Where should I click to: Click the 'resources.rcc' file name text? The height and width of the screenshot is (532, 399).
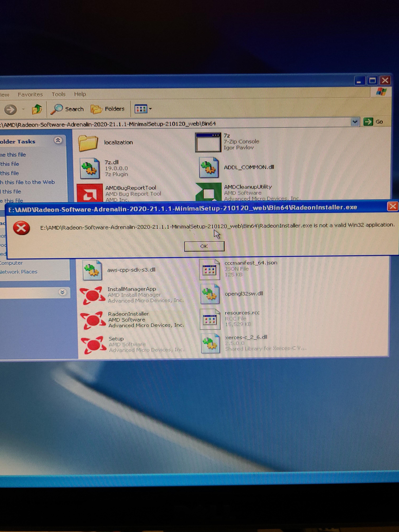(242, 313)
